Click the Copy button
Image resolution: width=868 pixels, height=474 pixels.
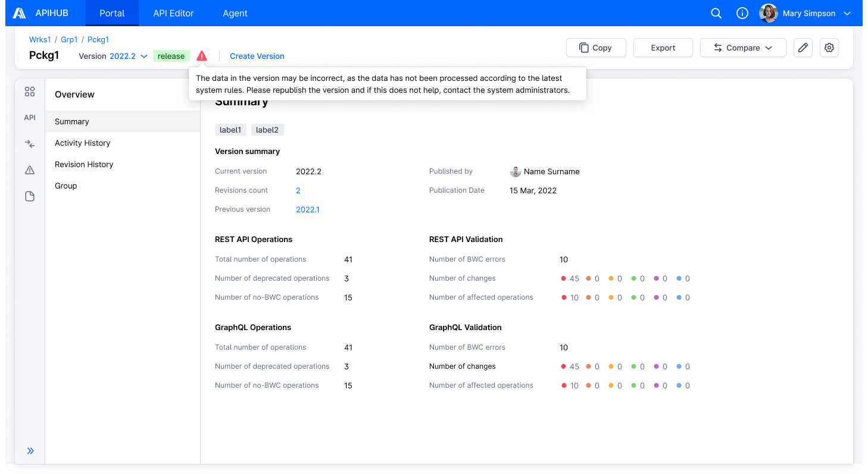click(x=596, y=48)
